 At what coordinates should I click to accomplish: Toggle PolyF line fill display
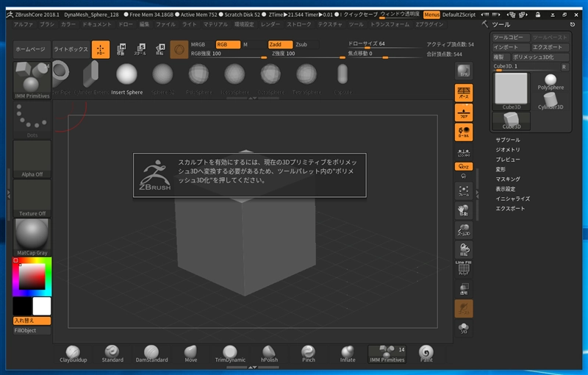(x=464, y=268)
